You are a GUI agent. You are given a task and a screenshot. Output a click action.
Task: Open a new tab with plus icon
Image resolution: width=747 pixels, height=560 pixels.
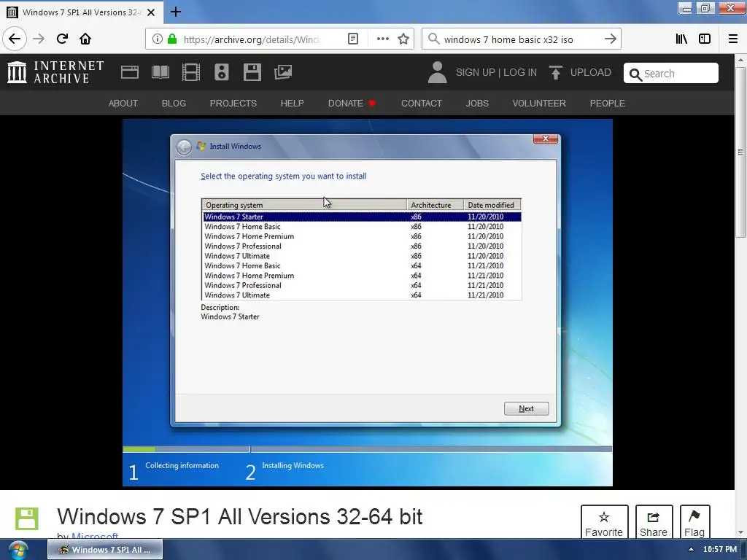pos(175,12)
